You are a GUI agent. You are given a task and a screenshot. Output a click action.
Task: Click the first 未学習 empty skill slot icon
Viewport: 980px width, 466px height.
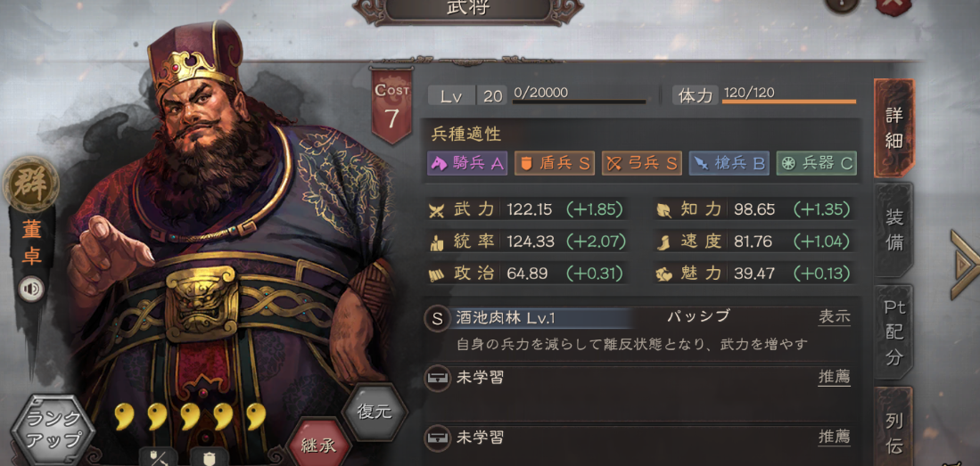[437, 378]
